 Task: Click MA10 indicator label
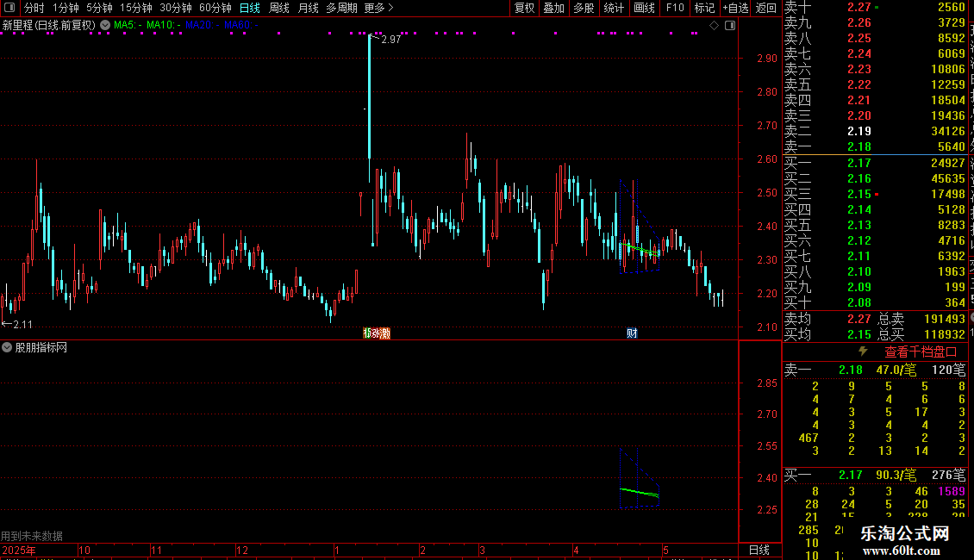164,25
